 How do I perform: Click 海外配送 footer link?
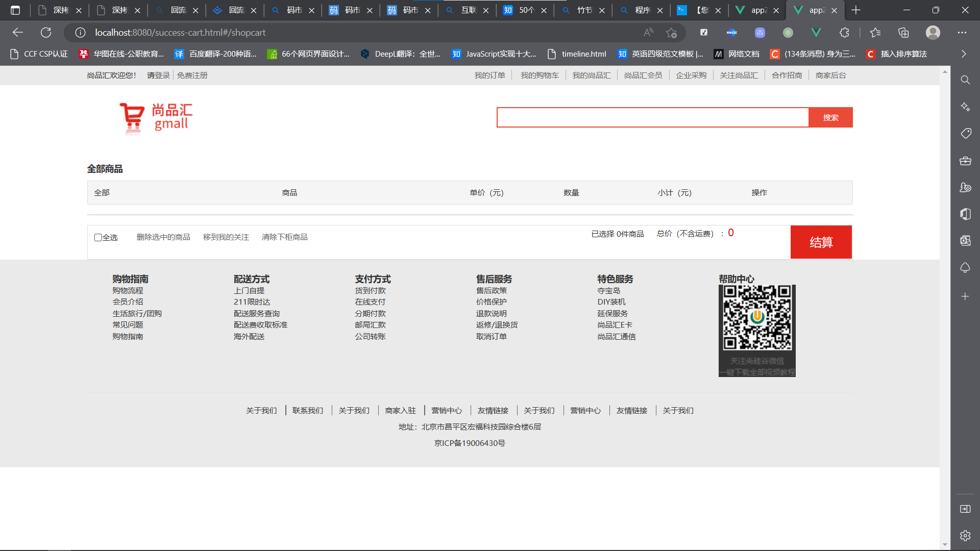point(249,337)
